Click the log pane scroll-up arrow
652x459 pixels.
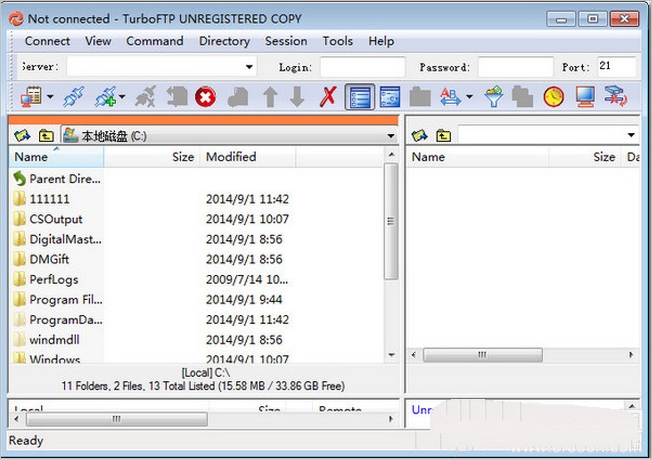coord(632,406)
